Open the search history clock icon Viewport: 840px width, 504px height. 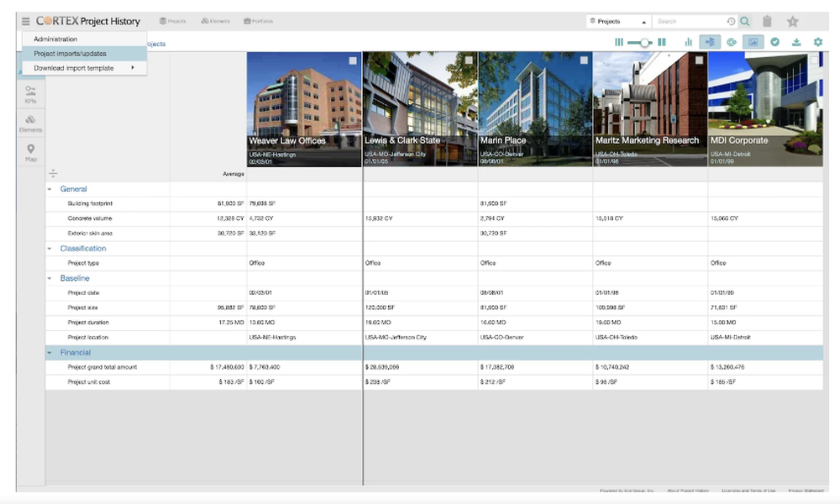coord(731,22)
